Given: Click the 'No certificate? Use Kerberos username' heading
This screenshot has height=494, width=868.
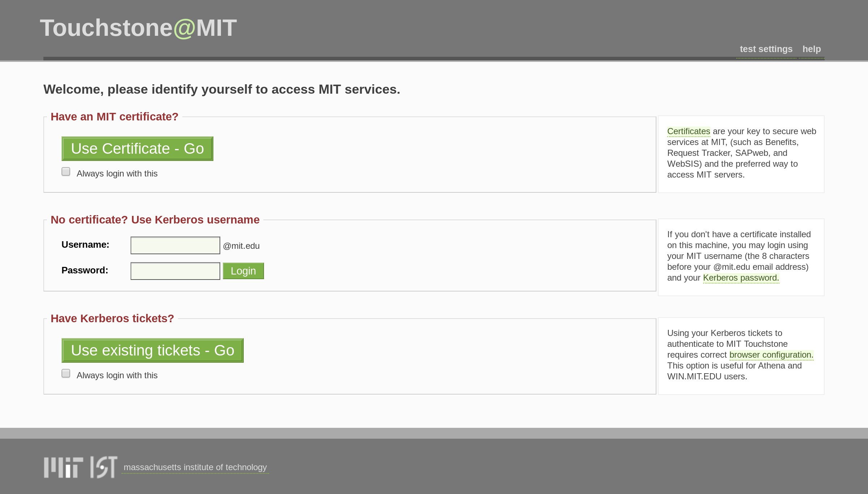Looking at the screenshot, I should pos(155,220).
